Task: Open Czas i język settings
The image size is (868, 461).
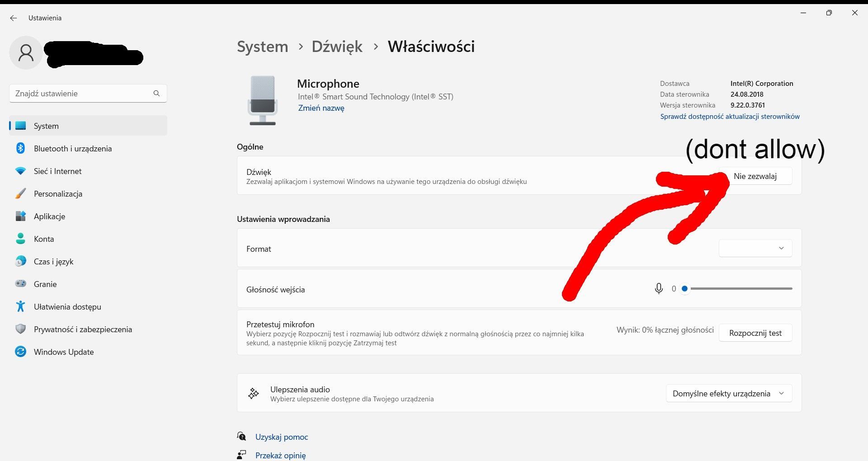Action: [53, 261]
